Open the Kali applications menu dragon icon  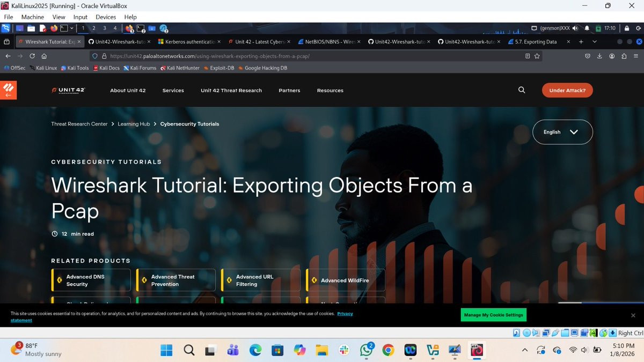pyautogui.click(x=5, y=28)
